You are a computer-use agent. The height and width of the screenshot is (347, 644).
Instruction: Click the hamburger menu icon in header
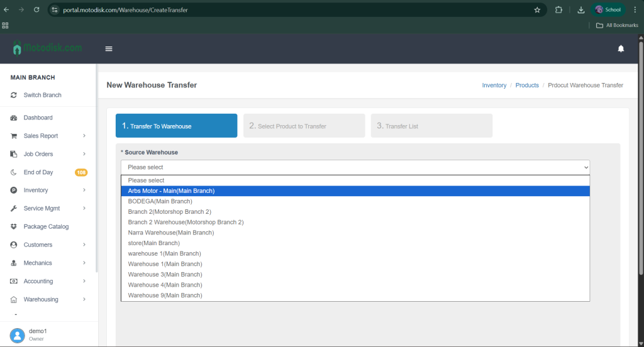(109, 49)
